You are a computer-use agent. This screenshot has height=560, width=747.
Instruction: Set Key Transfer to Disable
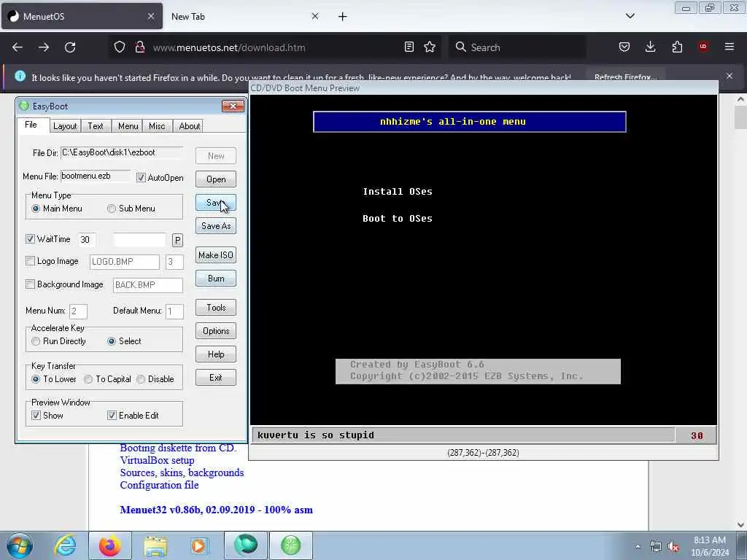click(x=141, y=379)
